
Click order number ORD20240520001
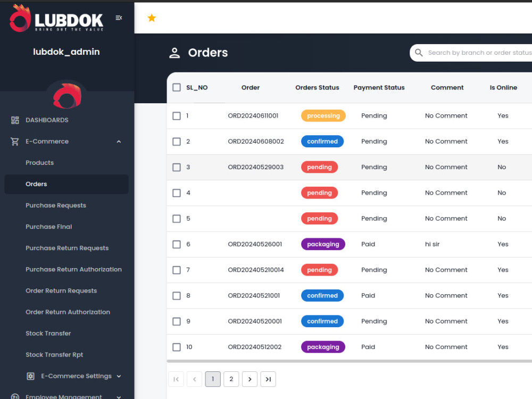coord(255,321)
